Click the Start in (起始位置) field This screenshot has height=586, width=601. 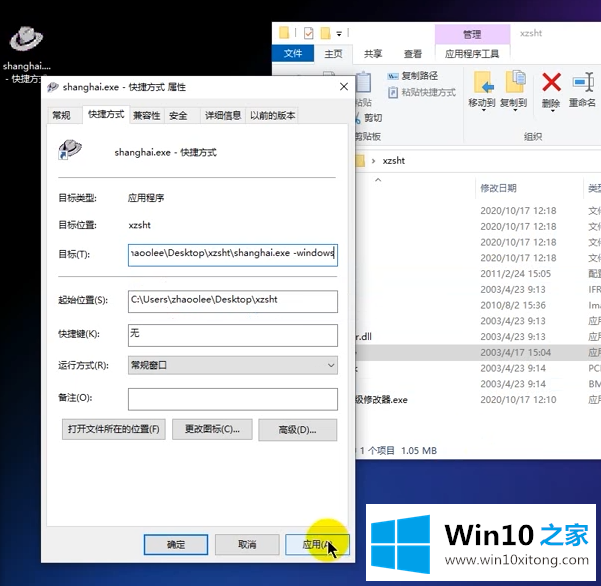(x=233, y=301)
